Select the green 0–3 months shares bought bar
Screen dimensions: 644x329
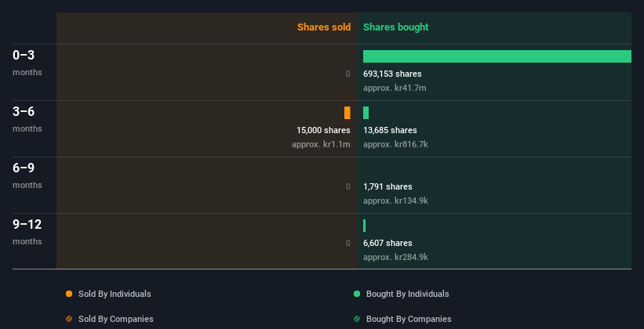(497, 56)
